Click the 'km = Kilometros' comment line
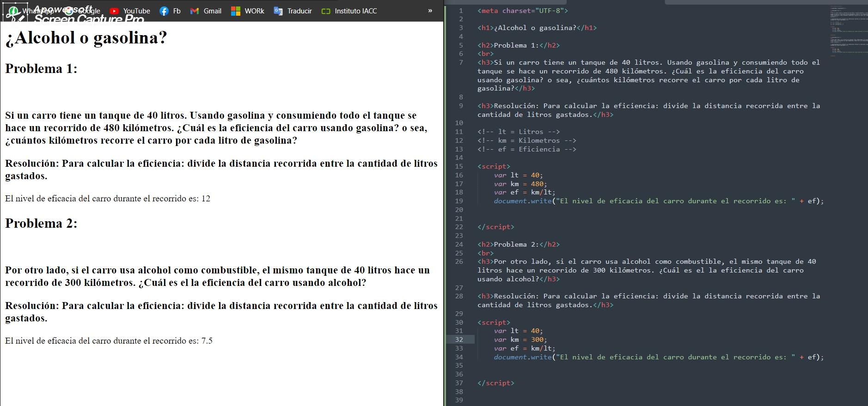 527,140
